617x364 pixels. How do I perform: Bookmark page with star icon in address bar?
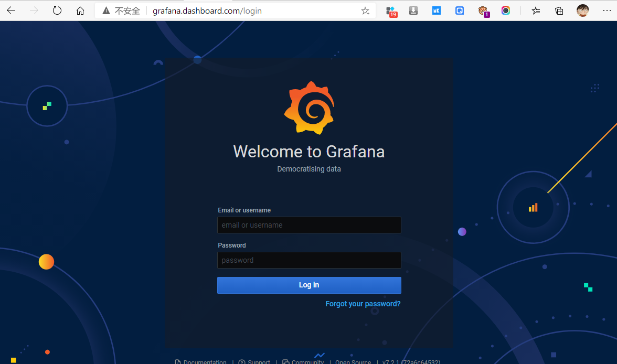click(365, 11)
